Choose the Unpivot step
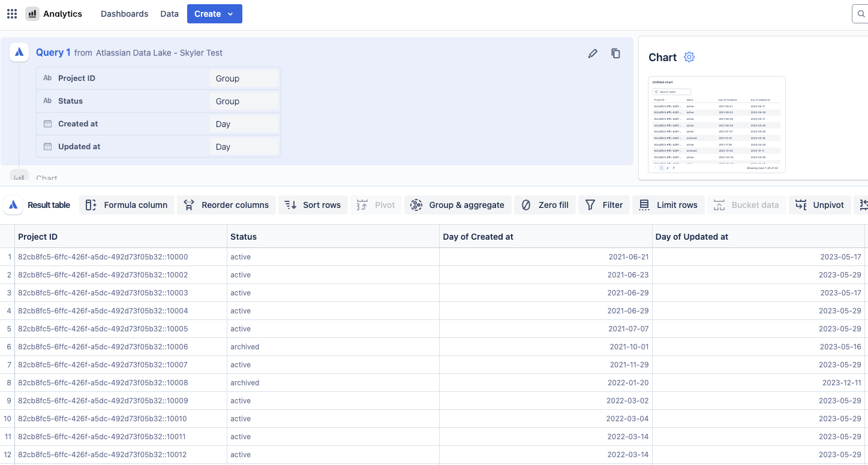 [819, 205]
